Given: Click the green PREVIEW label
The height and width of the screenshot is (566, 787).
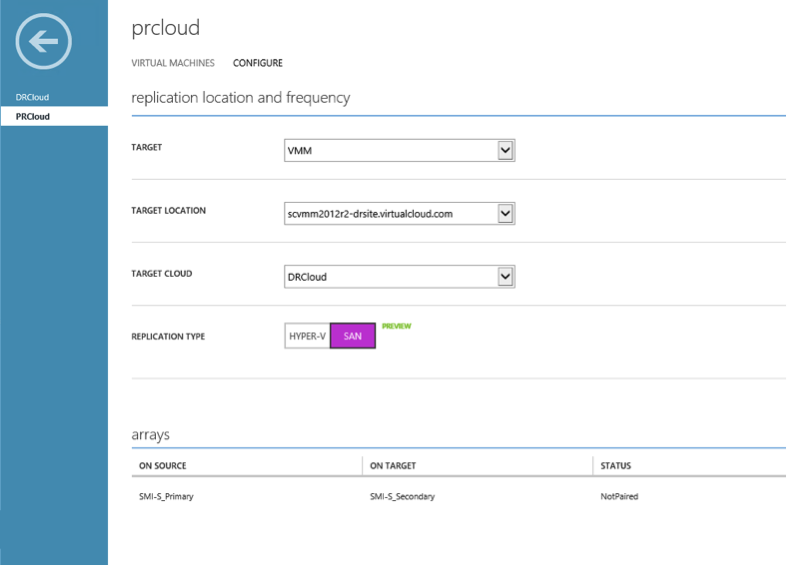Looking at the screenshot, I should pos(397,326).
